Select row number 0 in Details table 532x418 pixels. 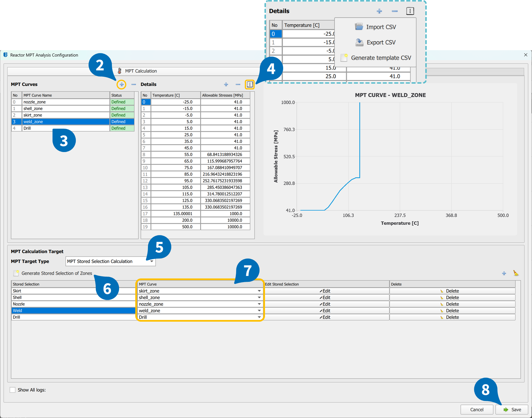coord(146,102)
